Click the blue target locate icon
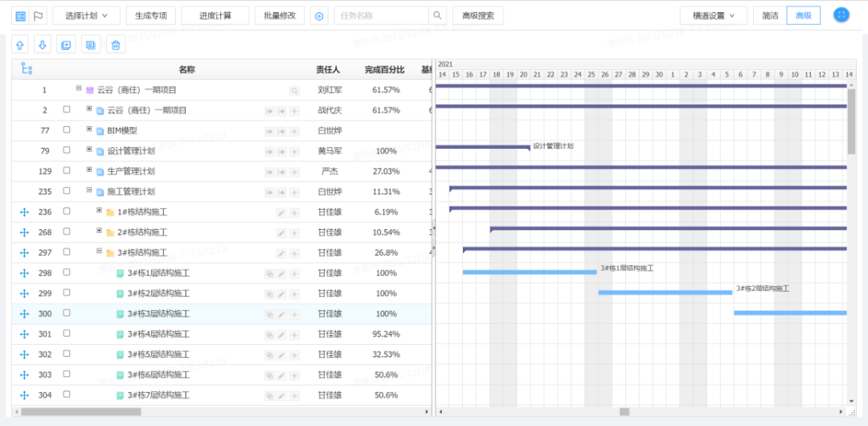Screen dimensions: 868x426 tap(319, 16)
